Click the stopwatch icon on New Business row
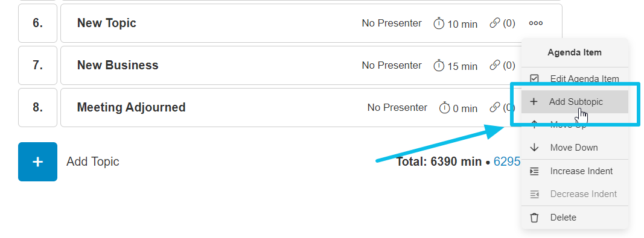The height and width of the screenshot is (238, 644). (439, 66)
